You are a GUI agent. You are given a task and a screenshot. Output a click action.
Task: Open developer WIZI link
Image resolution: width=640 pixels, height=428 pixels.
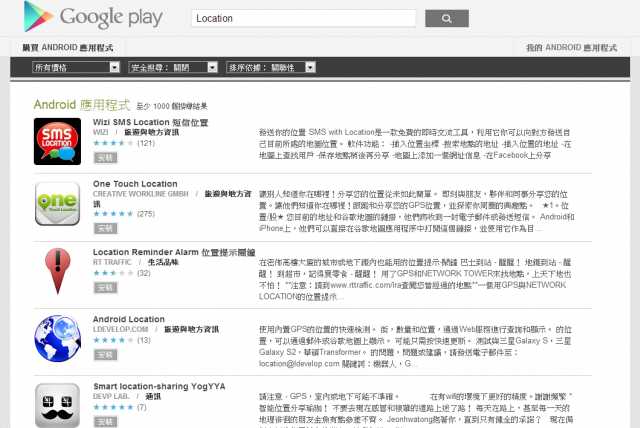tap(100, 132)
